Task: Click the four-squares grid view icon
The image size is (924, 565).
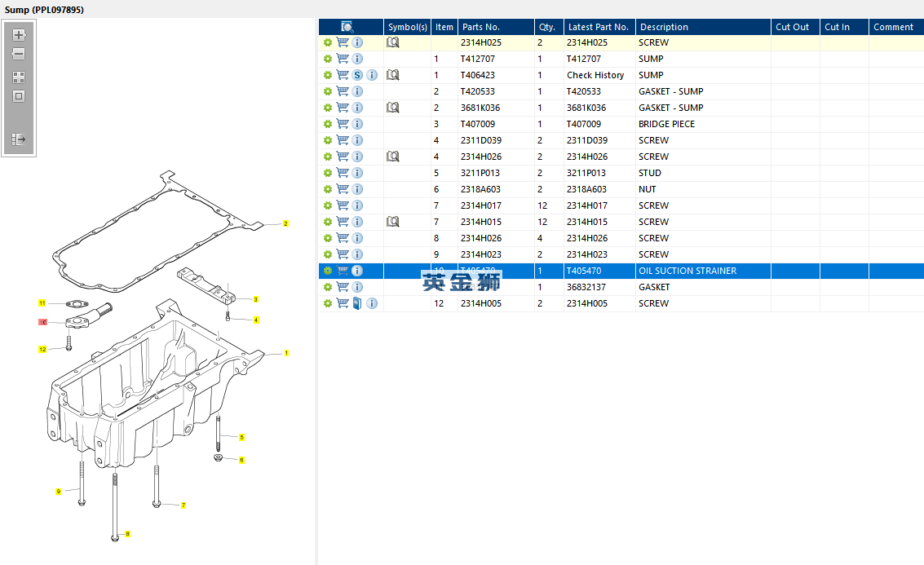Action: (x=19, y=77)
